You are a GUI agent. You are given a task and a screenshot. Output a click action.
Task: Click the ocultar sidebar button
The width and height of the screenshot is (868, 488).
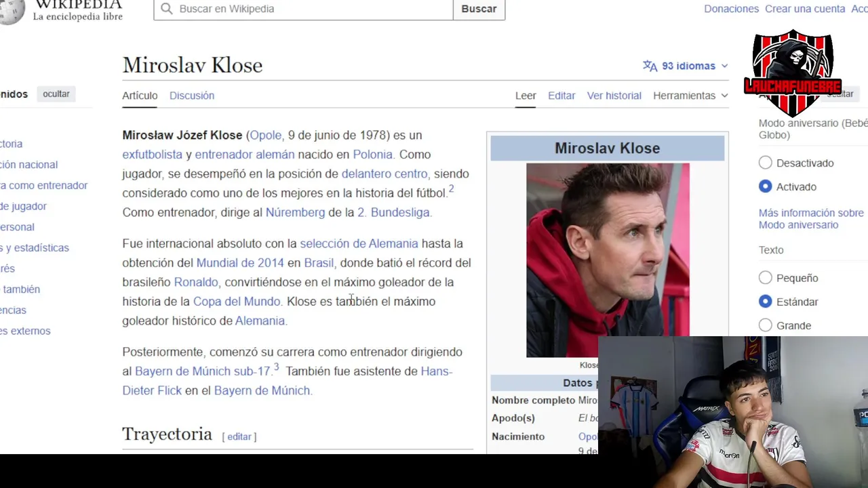pos(56,94)
